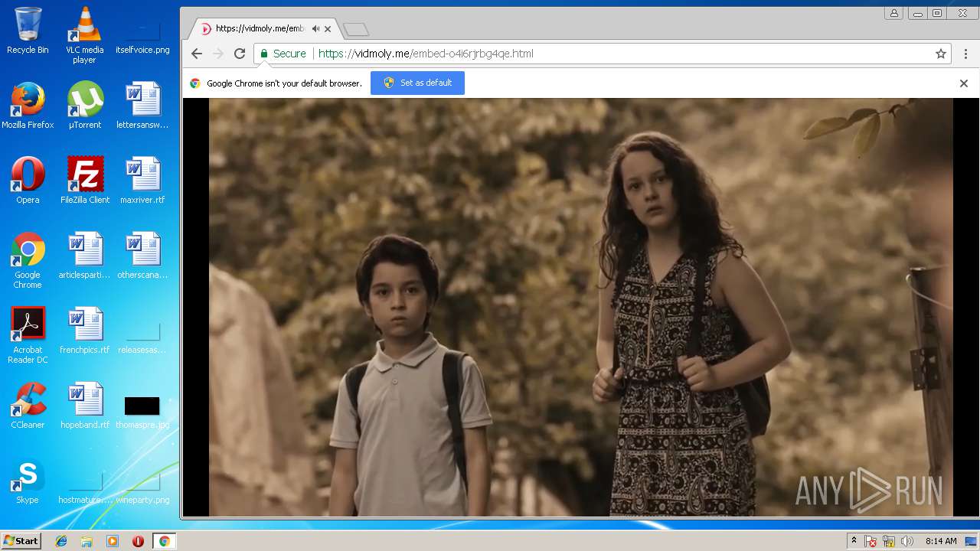Open Chrome's three-dot menu
The height and width of the screenshot is (551, 980).
click(x=965, y=54)
